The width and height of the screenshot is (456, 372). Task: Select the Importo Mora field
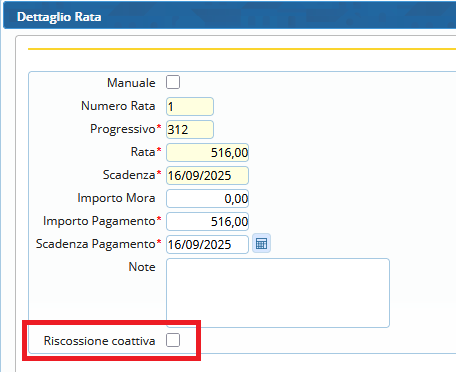(x=207, y=198)
